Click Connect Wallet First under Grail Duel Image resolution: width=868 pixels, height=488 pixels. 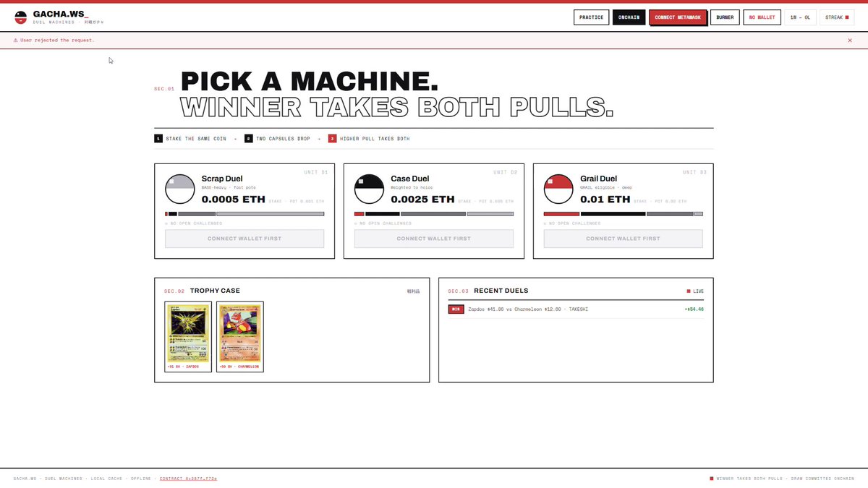pos(624,239)
